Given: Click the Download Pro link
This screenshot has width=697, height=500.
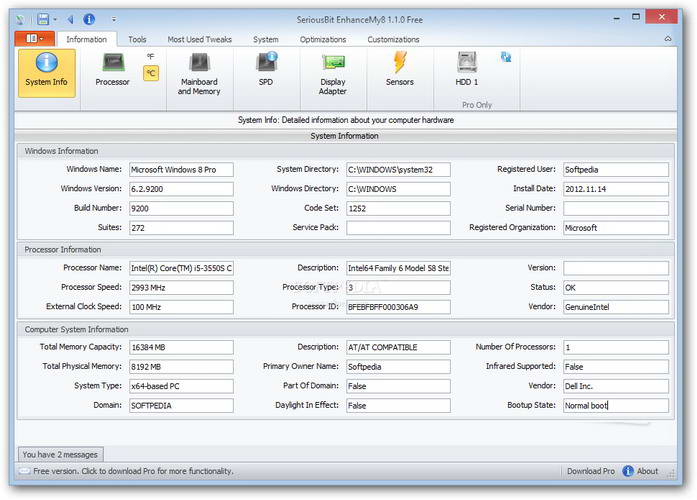Looking at the screenshot, I should point(590,471).
